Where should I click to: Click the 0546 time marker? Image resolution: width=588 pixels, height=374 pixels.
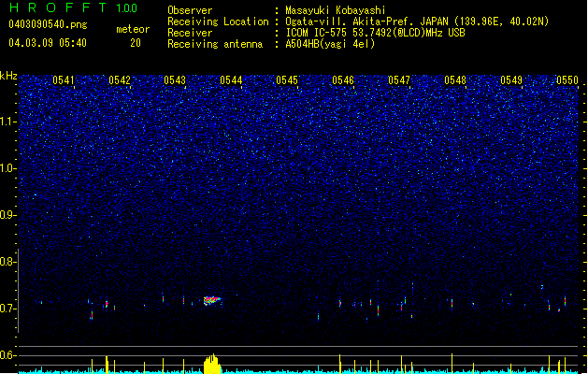pyautogui.click(x=343, y=80)
